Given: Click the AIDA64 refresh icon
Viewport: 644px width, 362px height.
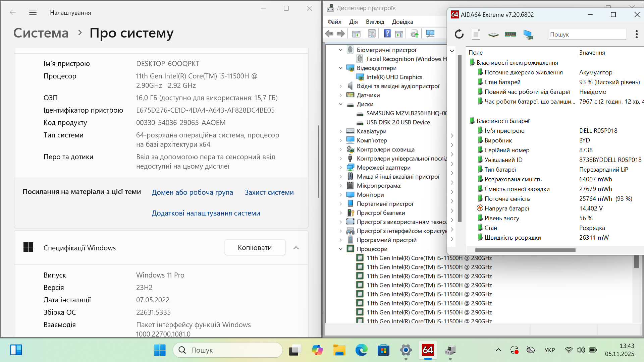Looking at the screenshot, I should pyautogui.click(x=459, y=34).
